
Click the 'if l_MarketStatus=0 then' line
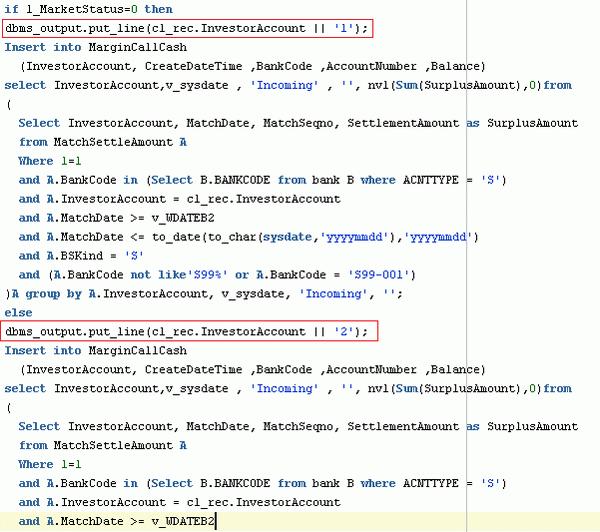click(x=88, y=9)
